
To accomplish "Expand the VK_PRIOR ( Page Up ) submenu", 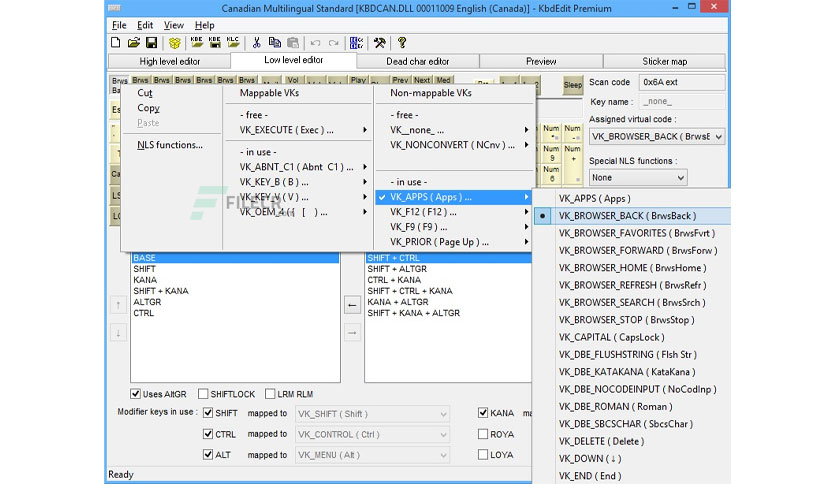I will point(453,242).
